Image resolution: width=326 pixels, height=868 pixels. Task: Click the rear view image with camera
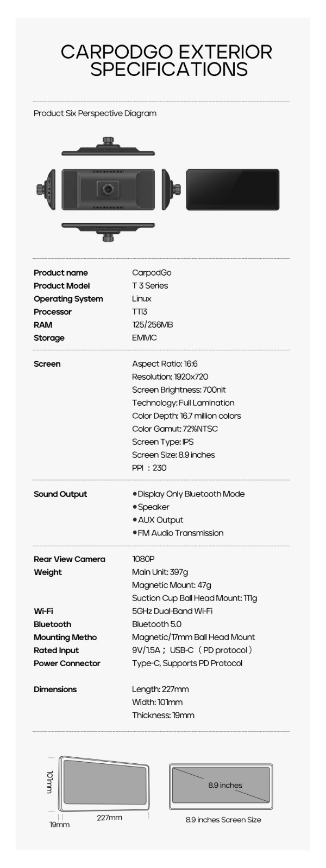108,189
